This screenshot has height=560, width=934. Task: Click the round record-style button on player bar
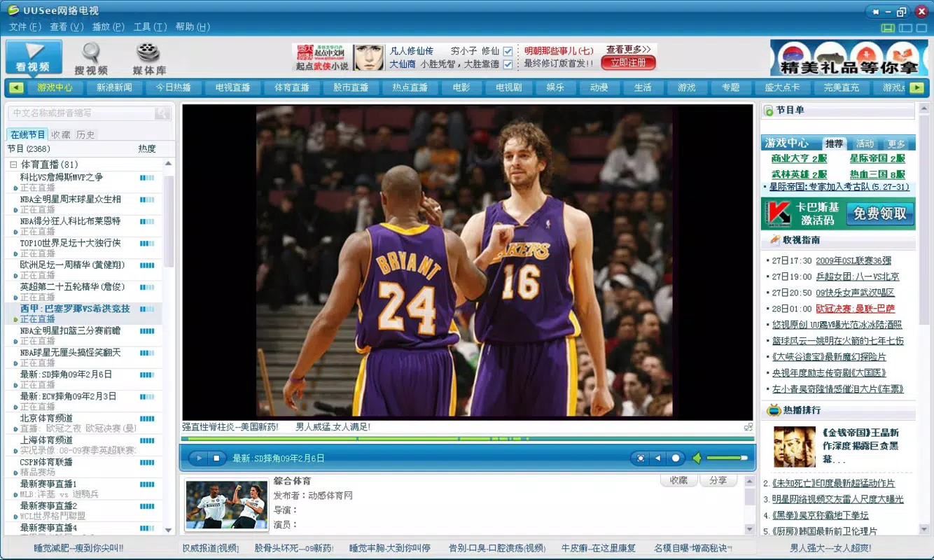tap(675, 458)
